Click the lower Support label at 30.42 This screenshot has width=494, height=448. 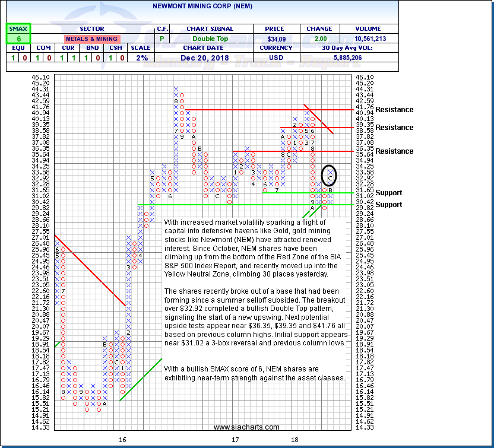click(x=388, y=205)
